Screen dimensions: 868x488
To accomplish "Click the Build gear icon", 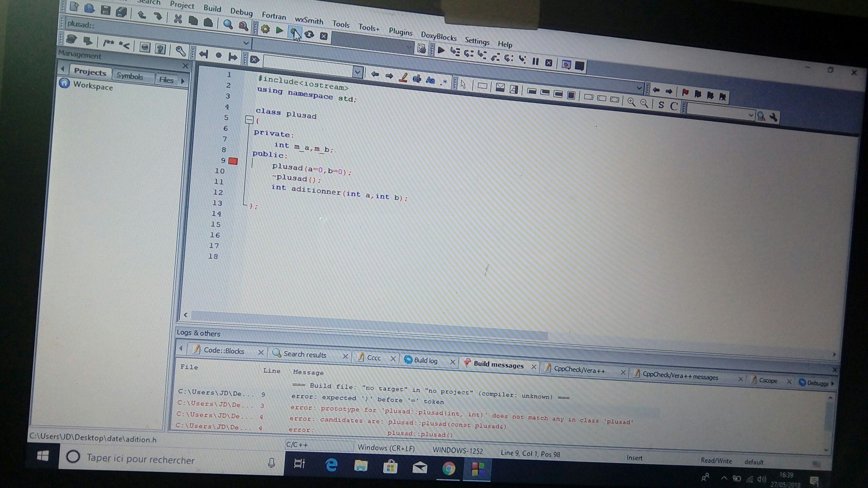I will 265,29.
